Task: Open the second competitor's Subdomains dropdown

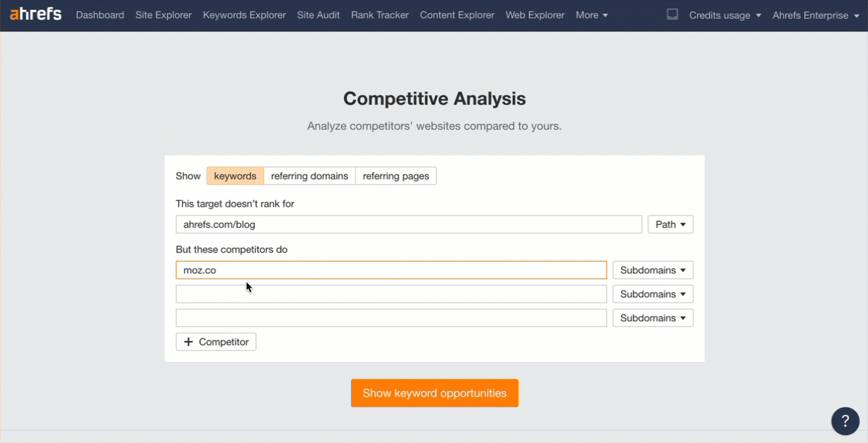Action: pyautogui.click(x=652, y=293)
